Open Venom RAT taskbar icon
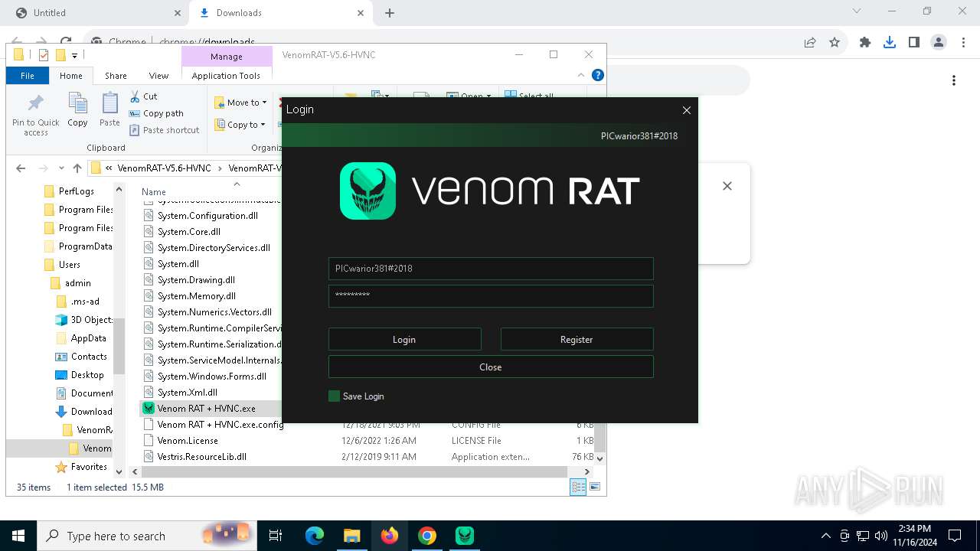 (465, 536)
